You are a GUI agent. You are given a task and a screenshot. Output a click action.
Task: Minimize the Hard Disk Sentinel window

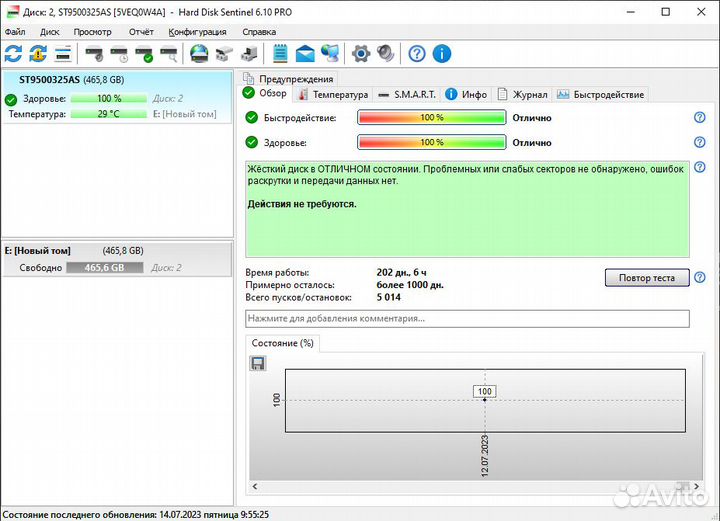(x=631, y=12)
